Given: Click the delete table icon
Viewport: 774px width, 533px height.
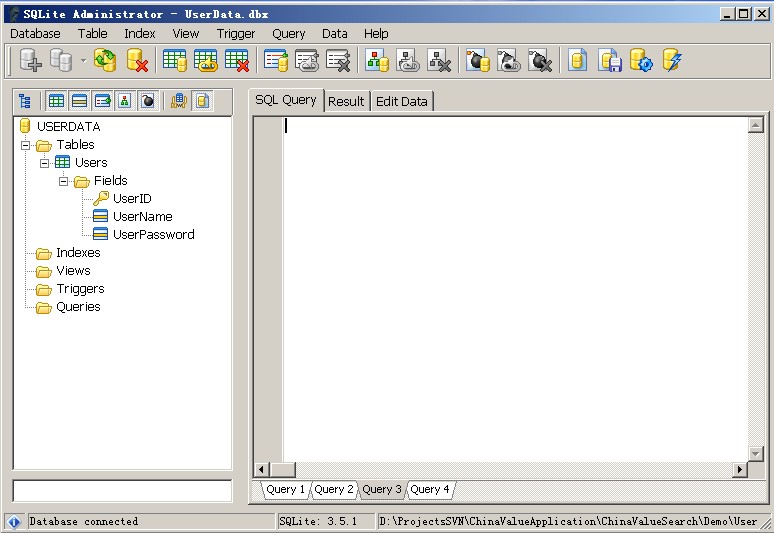Looking at the screenshot, I should click(x=236, y=61).
